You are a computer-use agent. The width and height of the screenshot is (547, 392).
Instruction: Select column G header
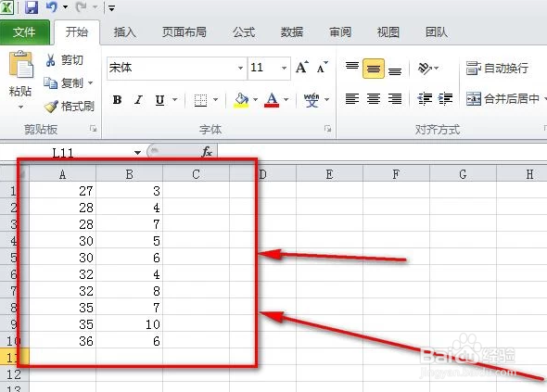463,174
